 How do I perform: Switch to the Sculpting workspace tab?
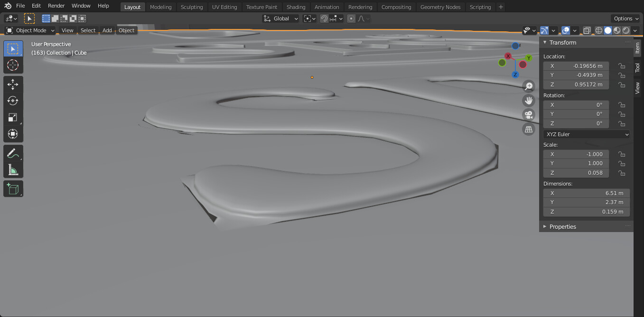[x=192, y=7]
